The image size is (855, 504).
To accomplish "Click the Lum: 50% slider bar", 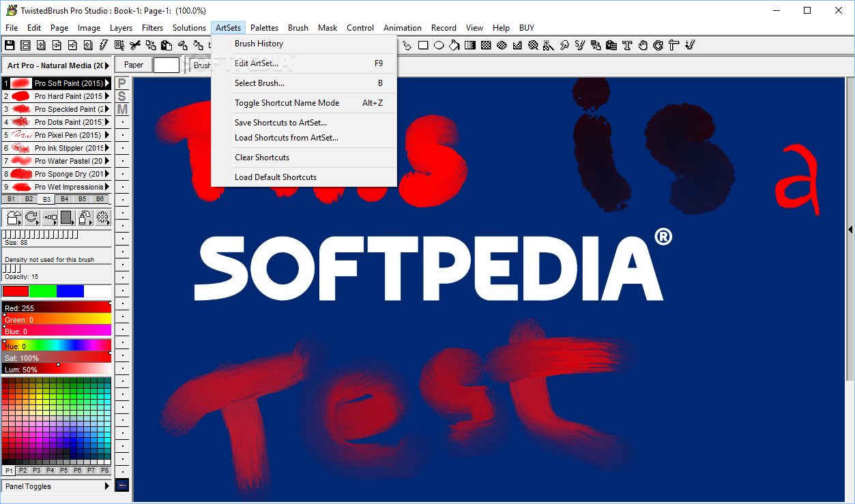I will coord(57,370).
